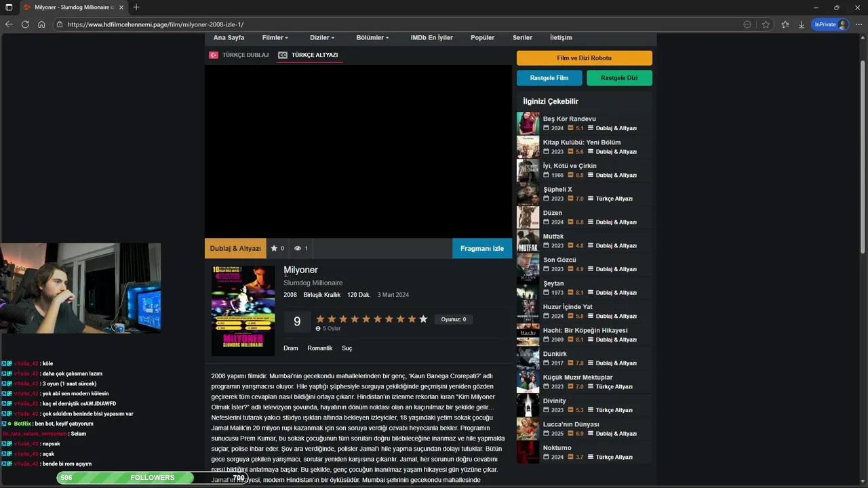This screenshot has height=488, width=868.
Task: Open Beş Kör Randevu thumbnail
Action: tap(528, 123)
